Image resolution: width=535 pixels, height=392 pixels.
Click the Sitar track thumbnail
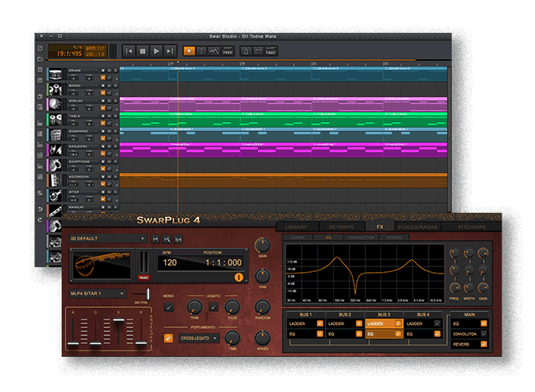55,196
